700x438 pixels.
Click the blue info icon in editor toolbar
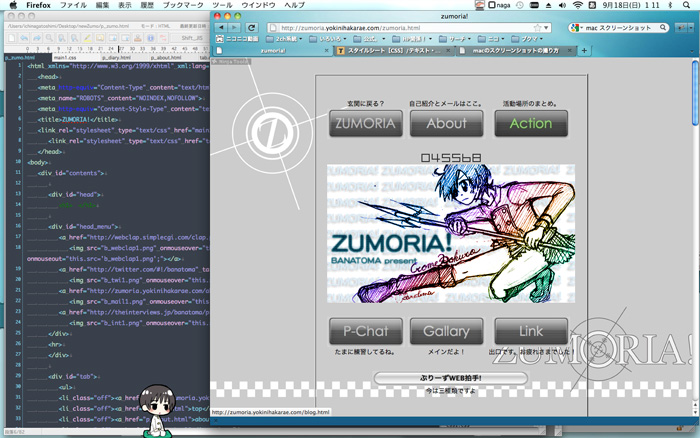(x=150, y=38)
